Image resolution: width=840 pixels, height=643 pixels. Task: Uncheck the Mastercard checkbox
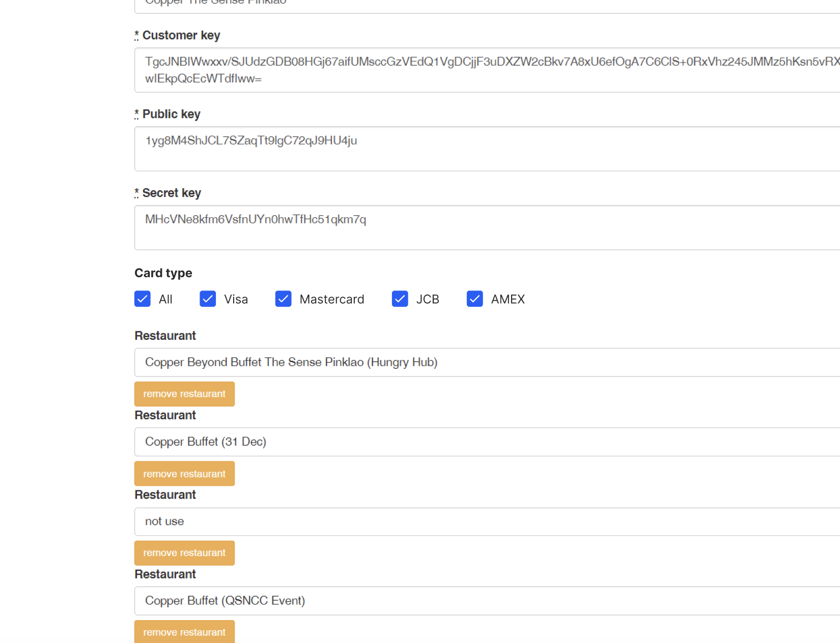coord(283,299)
